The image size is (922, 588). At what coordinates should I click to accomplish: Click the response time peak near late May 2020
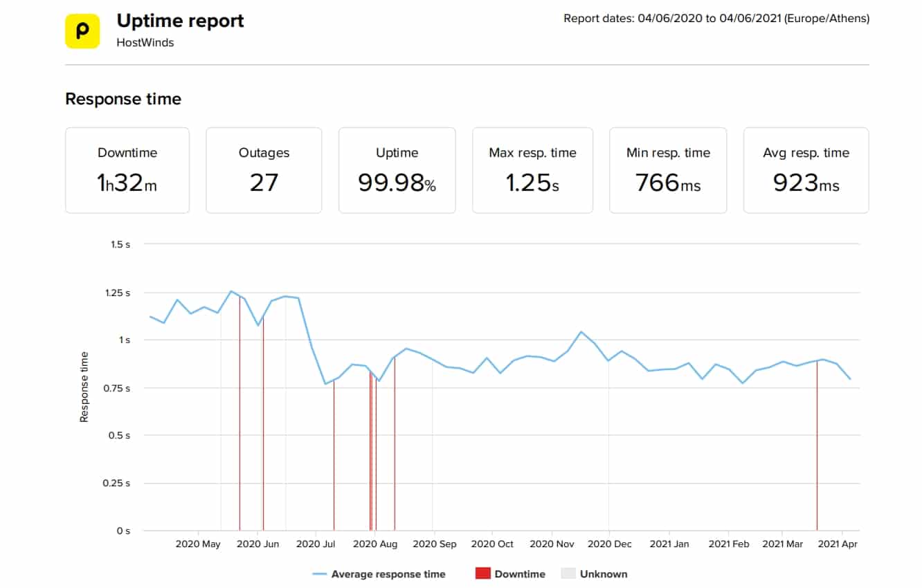point(231,291)
